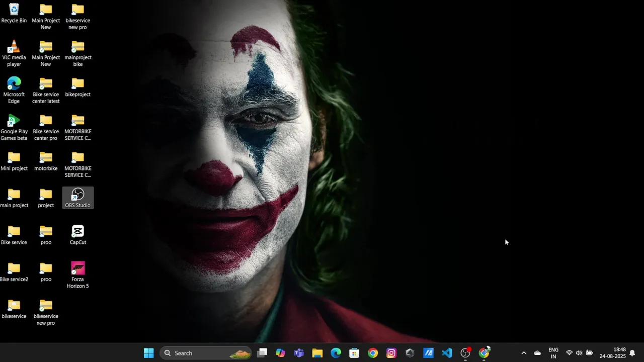Open Microsoft Store from the taskbar

[x=354, y=353]
